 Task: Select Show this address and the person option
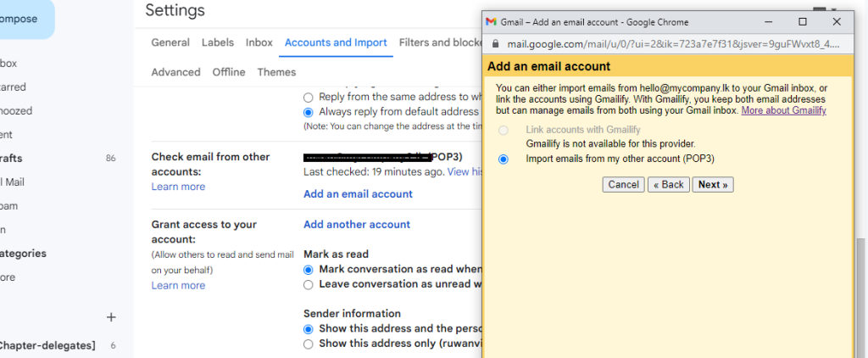tap(309, 329)
